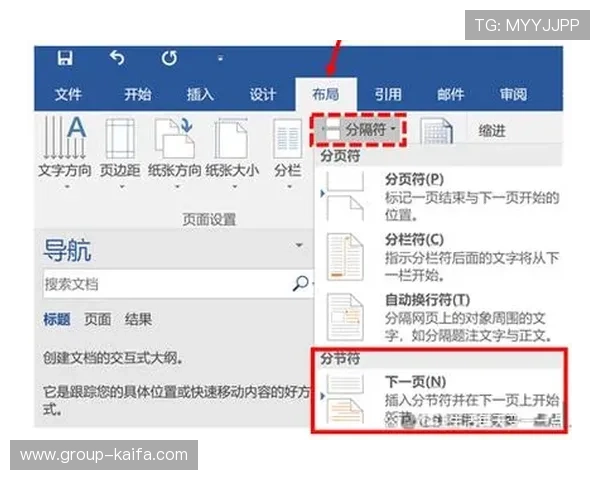
Task: Switch to the 设计 tab
Action: 262,94
